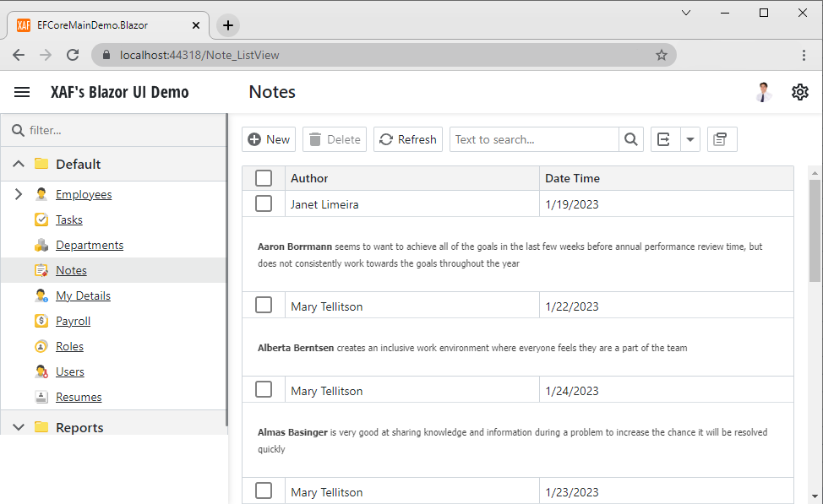Screen dimensions: 823x504
Task: Click the Users icon
Action: click(41, 371)
